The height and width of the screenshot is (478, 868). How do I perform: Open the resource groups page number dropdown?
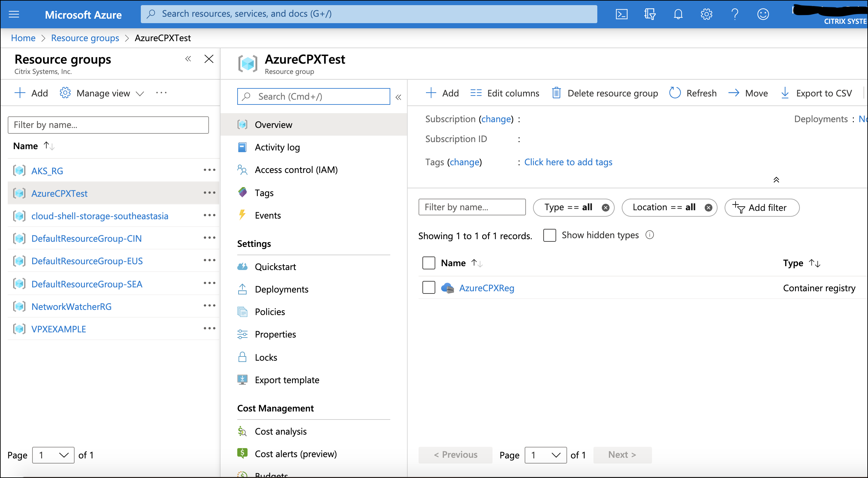pyautogui.click(x=53, y=455)
